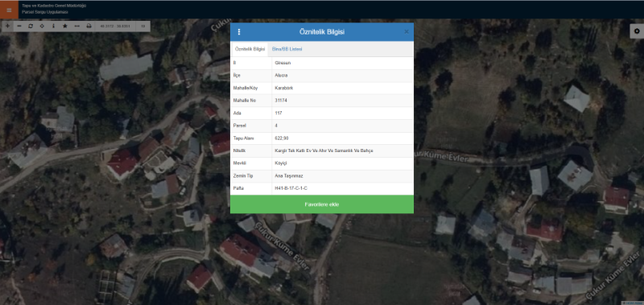This screenshot has height=305, width=644.
Task: Select the info query tool
Action: 53,27
